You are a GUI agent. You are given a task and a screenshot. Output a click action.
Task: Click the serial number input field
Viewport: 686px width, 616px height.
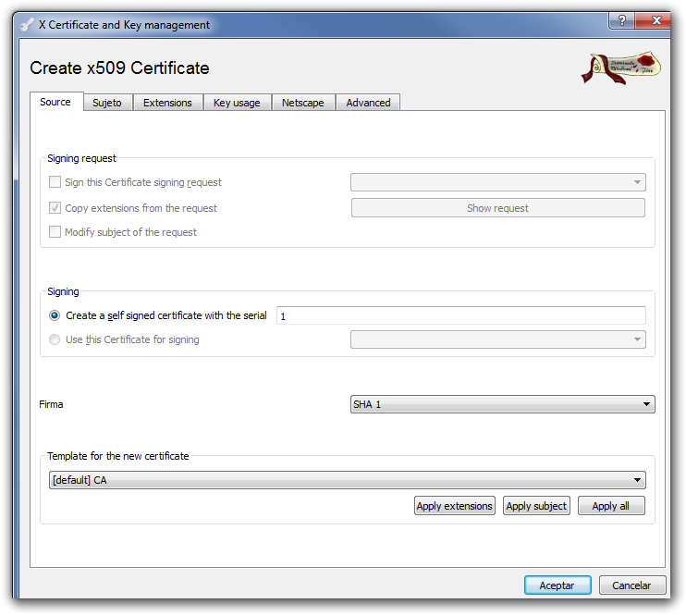(x=460, y=315)
